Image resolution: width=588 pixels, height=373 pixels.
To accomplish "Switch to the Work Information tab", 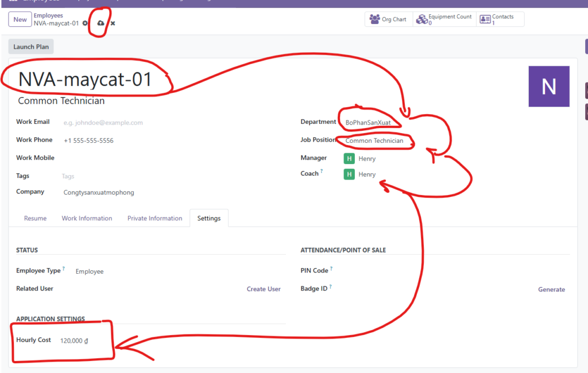I will 87,218.
